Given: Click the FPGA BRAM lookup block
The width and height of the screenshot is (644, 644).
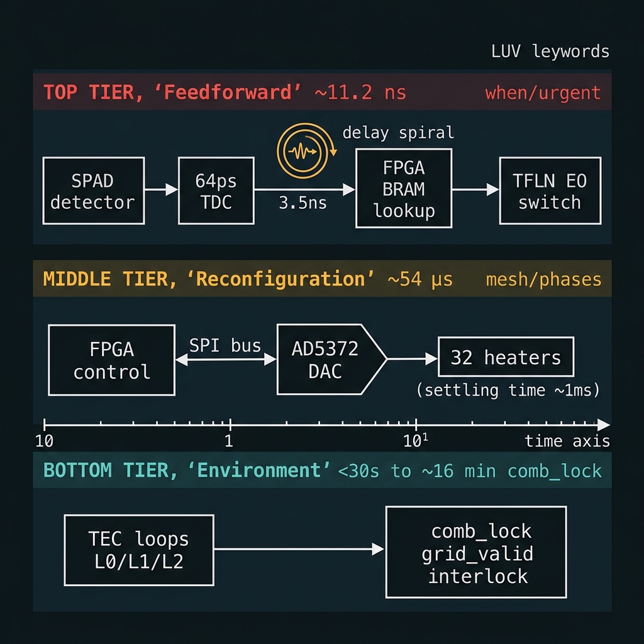Looking at the screenshot, I should pos(404,189).
